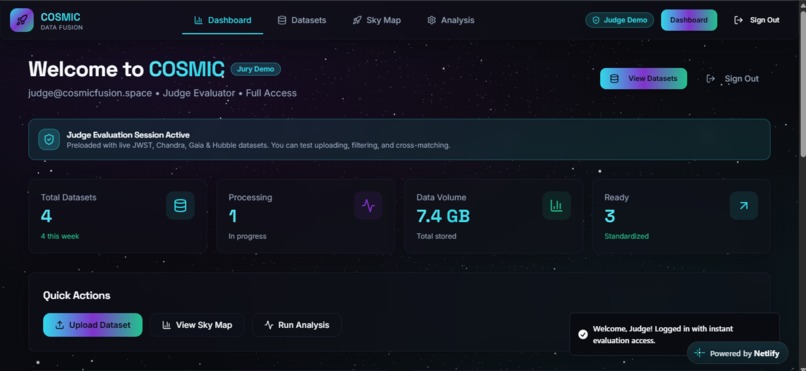
Task: Sign out using the top header link
Action: coord(757,20)
